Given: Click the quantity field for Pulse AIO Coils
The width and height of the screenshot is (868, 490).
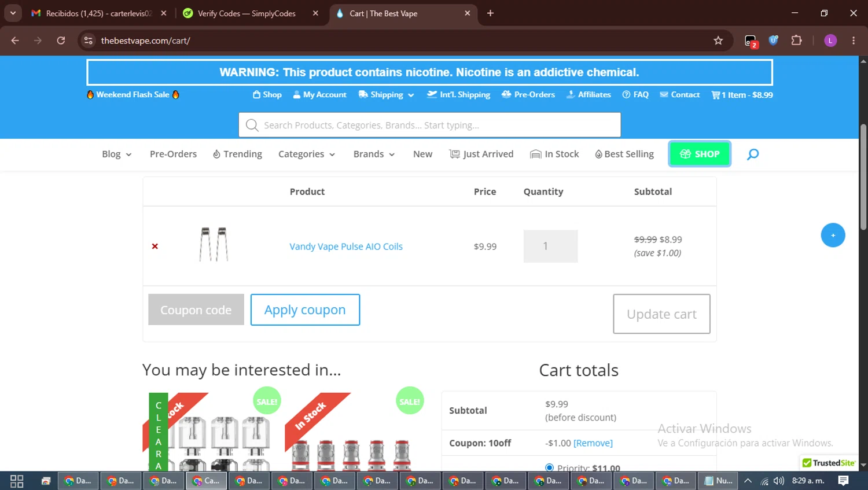Looking at the screenshot, I should (550, 246).
